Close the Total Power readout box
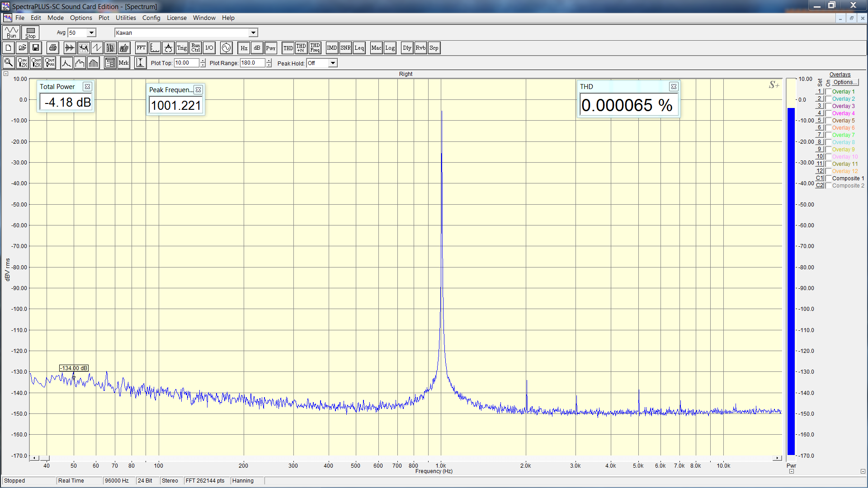 click(x=88, y=87)
